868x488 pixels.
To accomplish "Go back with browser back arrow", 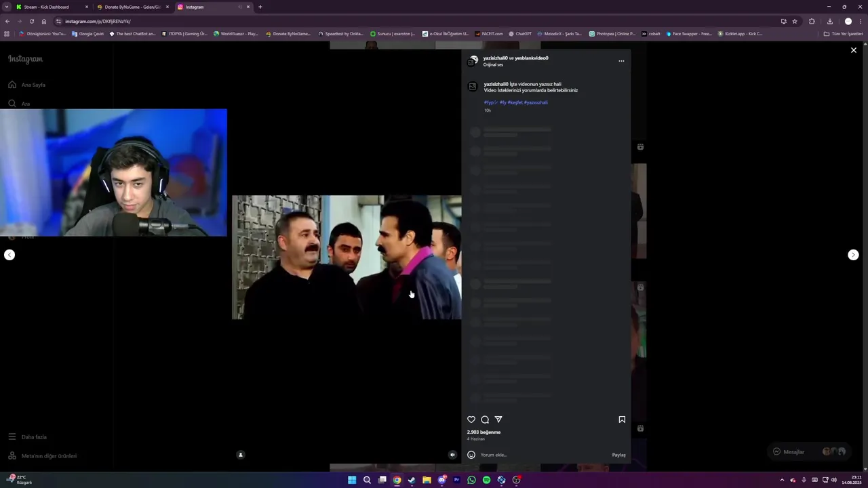I will click(7, 21).
